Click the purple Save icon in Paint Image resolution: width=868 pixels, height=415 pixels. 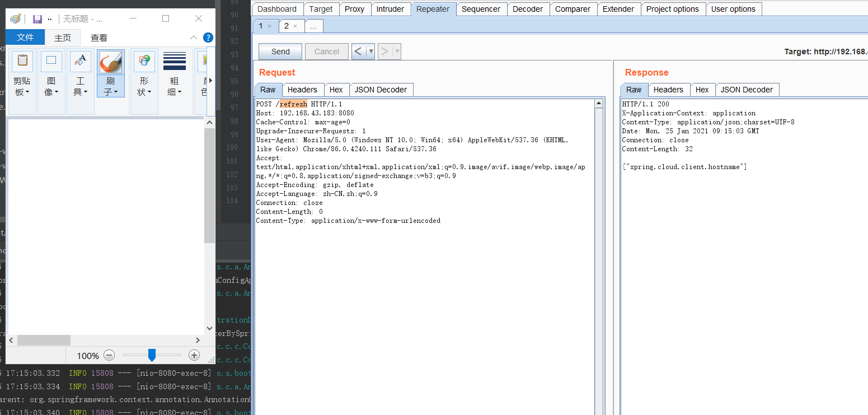click(x=37, y=19)
